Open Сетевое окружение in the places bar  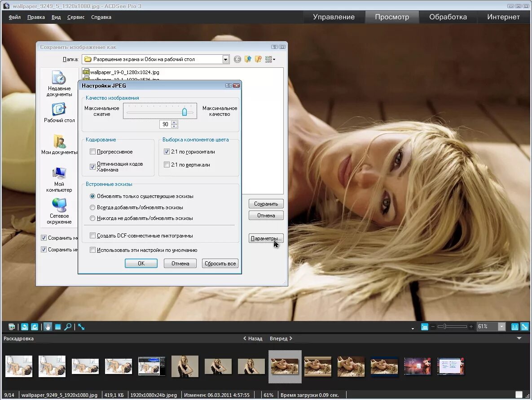point(59,211)
